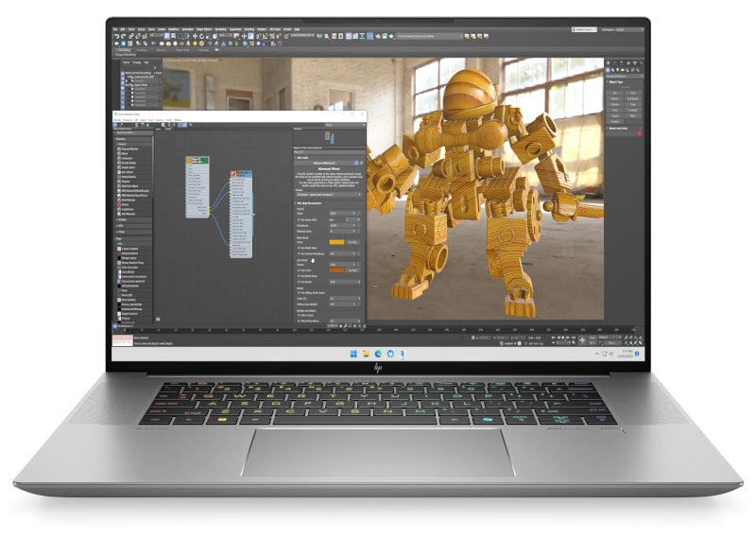Toggle the Angle Snap icon
Screen dimensions: 756x539
click(265, 36)
